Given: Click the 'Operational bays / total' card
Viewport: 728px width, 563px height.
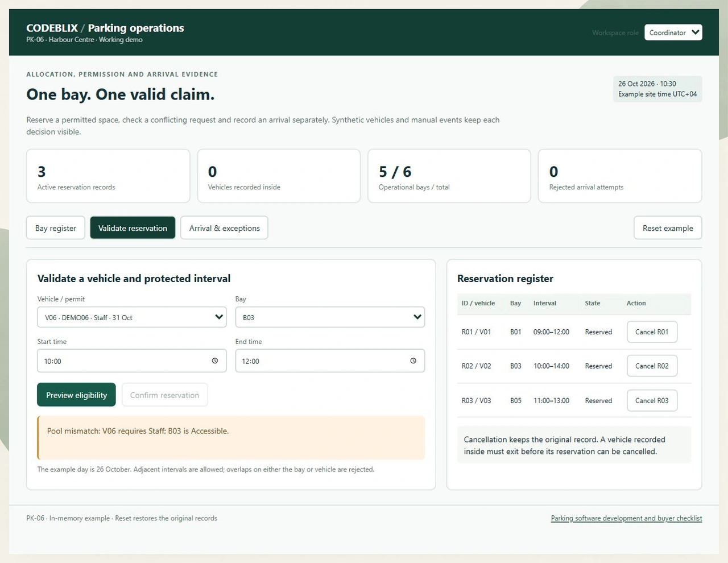Looking at the screenshot, I should click(449, 176).
